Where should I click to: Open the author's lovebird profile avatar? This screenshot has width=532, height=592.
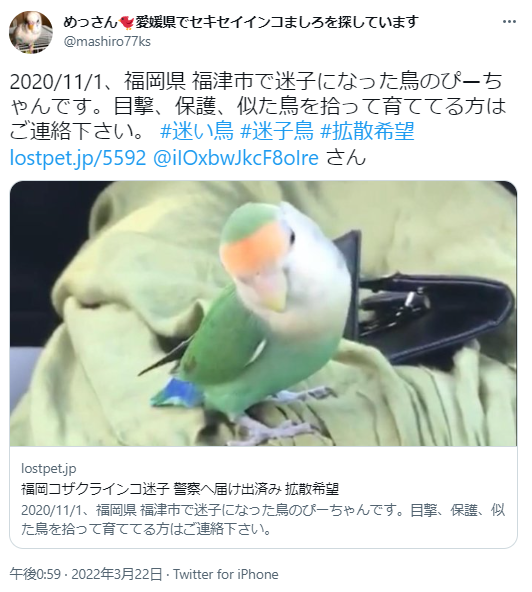click(31, 32)
